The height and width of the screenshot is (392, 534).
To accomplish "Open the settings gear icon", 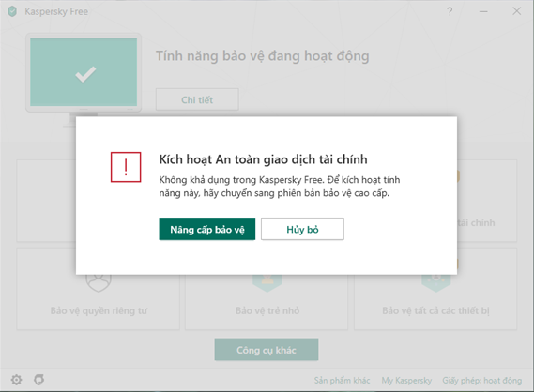I will pos(16,380).
